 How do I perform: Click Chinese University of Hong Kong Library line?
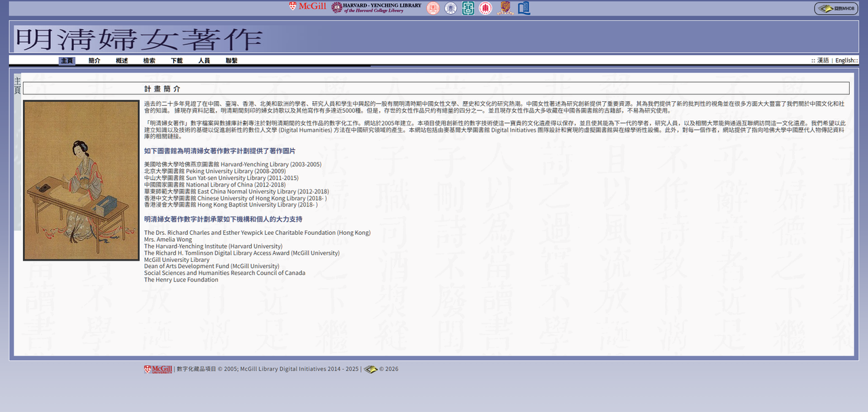click(235, 198)
